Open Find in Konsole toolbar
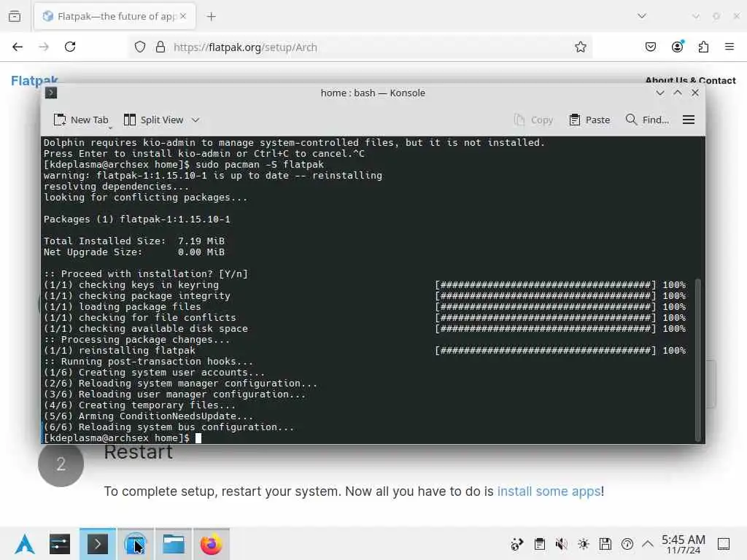 coord(648,120)
